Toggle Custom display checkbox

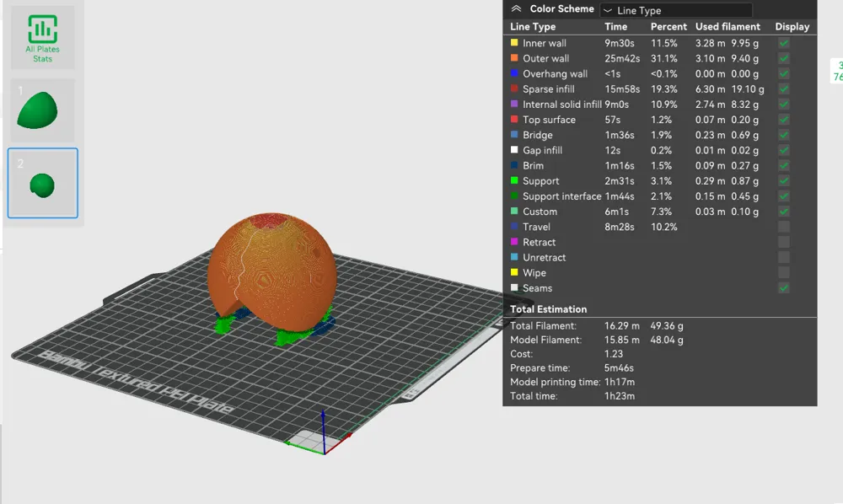[x=784, y=212]
